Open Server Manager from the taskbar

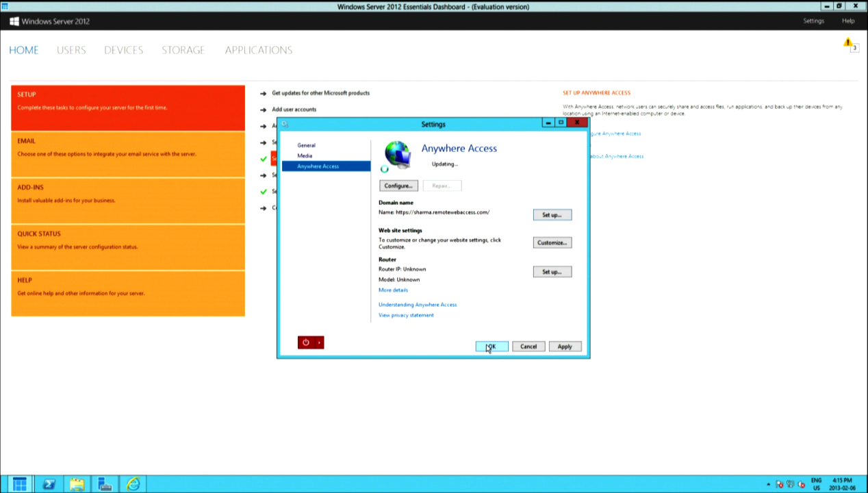[105, 484]
